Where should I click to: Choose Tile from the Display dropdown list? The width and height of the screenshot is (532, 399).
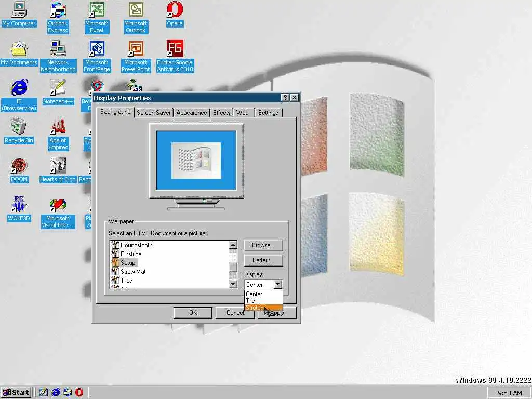pyautogui.click(x=263, y=301)
